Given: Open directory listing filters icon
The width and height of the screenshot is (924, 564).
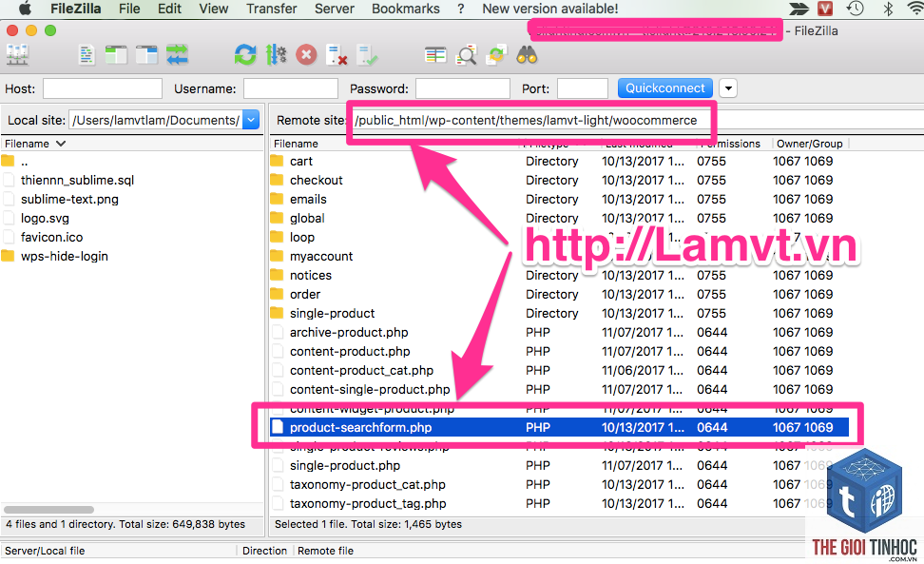Looking at the screenshot, I should pyautogui.click(x=435, y=55).
